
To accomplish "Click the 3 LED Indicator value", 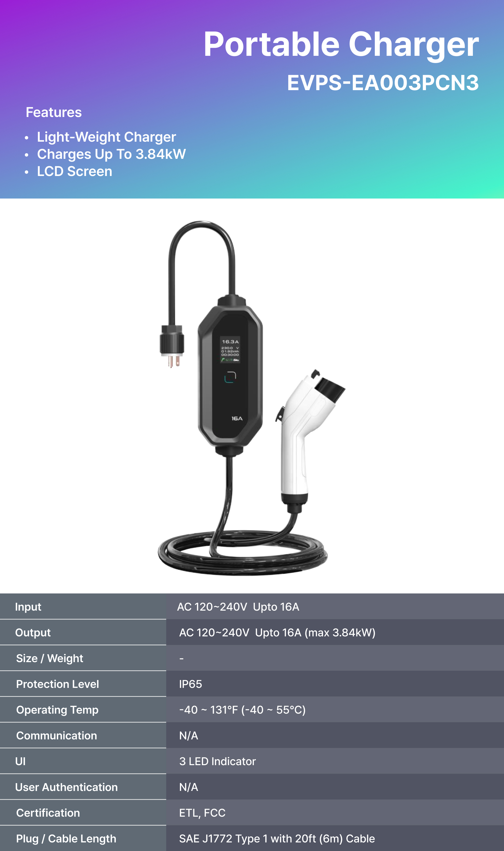I will [217, 761].
